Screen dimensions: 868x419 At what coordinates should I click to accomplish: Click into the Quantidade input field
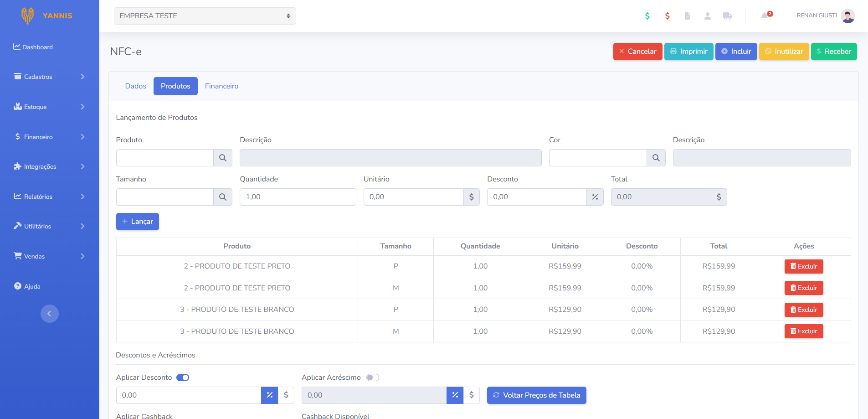click(298, 197)
